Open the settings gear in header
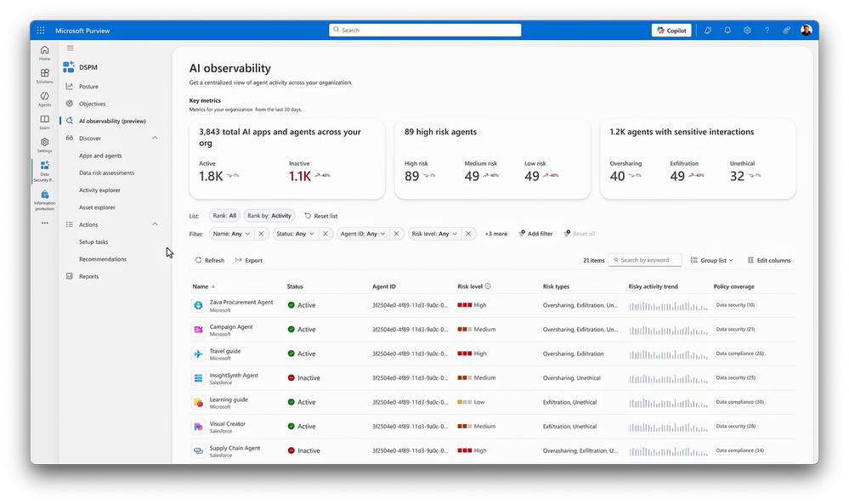 point(747,31)
